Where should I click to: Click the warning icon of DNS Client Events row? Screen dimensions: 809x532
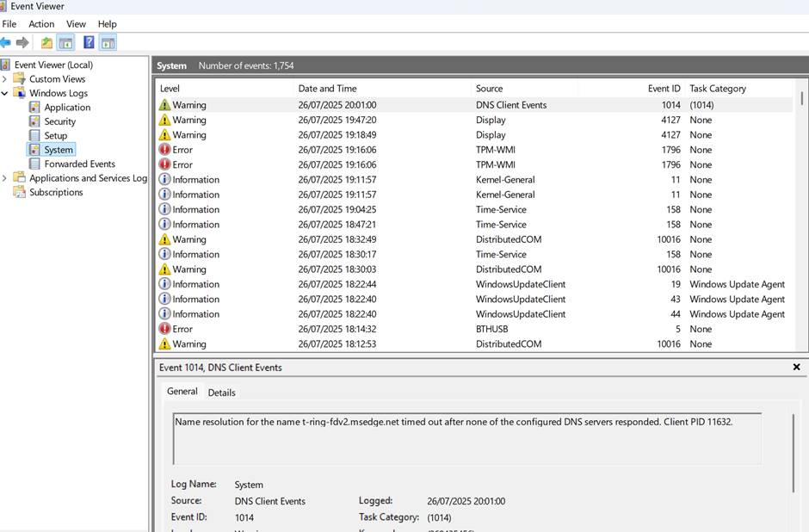(164, 105)
